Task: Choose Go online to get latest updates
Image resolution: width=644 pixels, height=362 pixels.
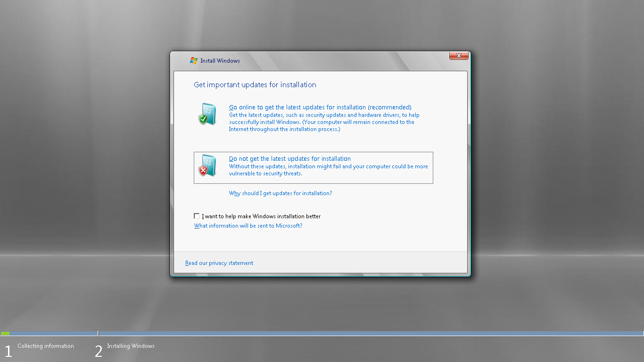Action: coord(320,107)
